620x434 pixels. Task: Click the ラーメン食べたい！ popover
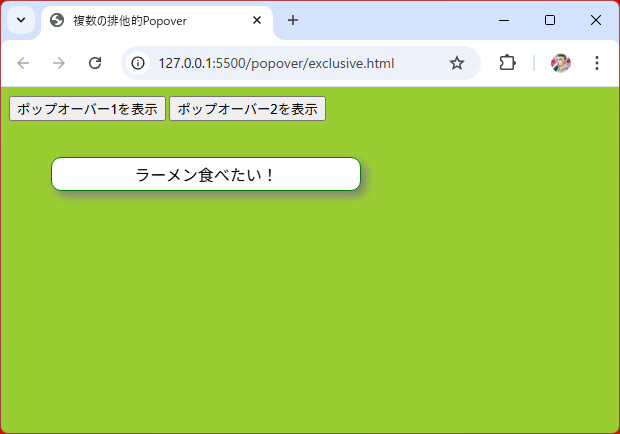coord(206,174)
